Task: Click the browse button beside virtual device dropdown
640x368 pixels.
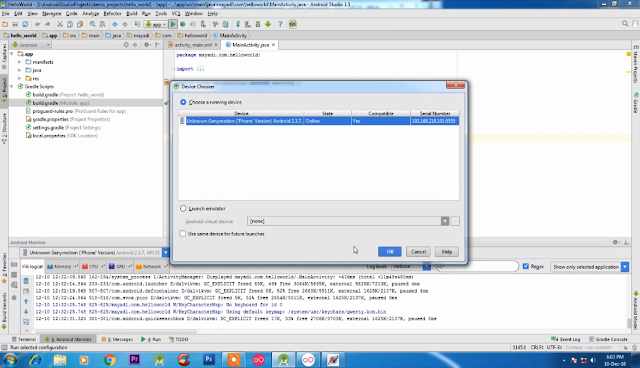Action: point(455,221)
